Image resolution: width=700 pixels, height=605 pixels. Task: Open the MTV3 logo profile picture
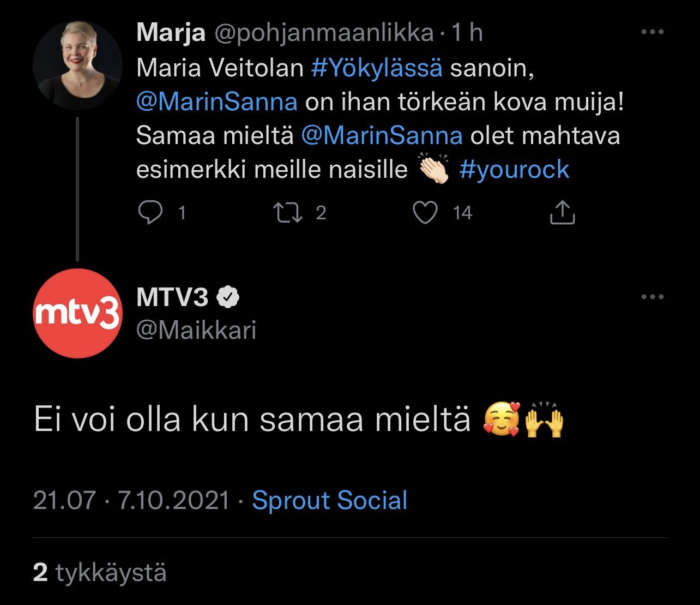pos(77,313)
